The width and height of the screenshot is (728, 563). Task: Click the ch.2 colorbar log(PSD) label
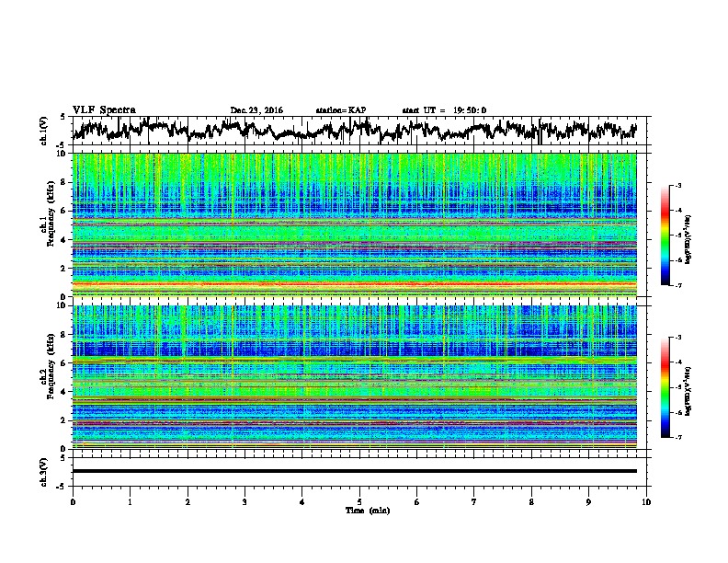pyautogui.click(x=688, y=392)
